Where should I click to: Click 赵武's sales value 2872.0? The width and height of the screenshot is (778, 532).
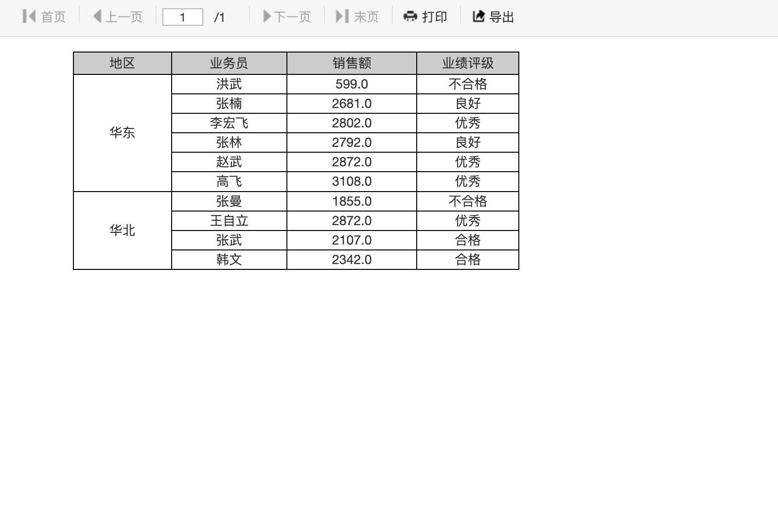pos(352,162)
